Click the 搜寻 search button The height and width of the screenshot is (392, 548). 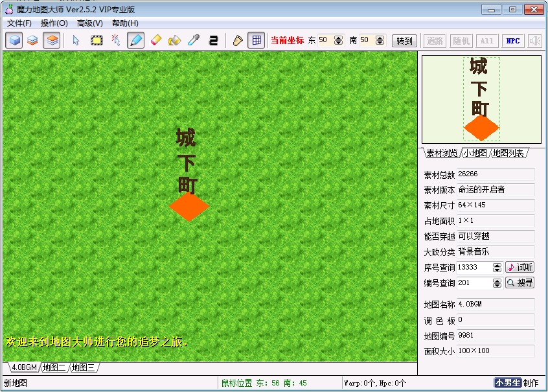[519, 283]
